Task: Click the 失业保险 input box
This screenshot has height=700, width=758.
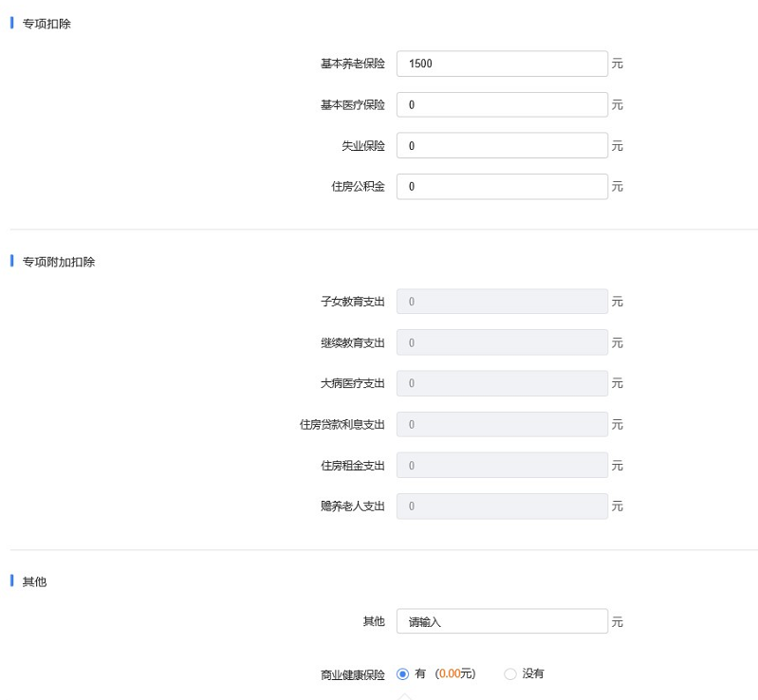Action: pos(502,146)
